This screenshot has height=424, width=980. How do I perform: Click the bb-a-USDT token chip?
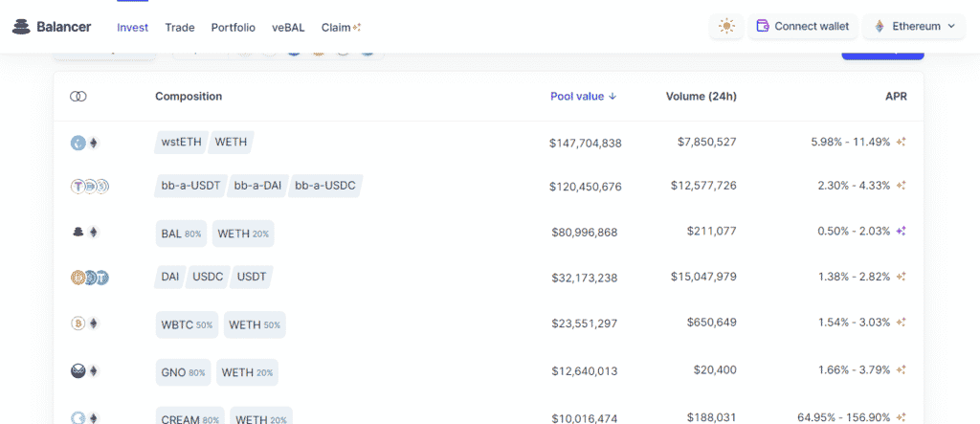pyautogui.click(x=190, y=186)
